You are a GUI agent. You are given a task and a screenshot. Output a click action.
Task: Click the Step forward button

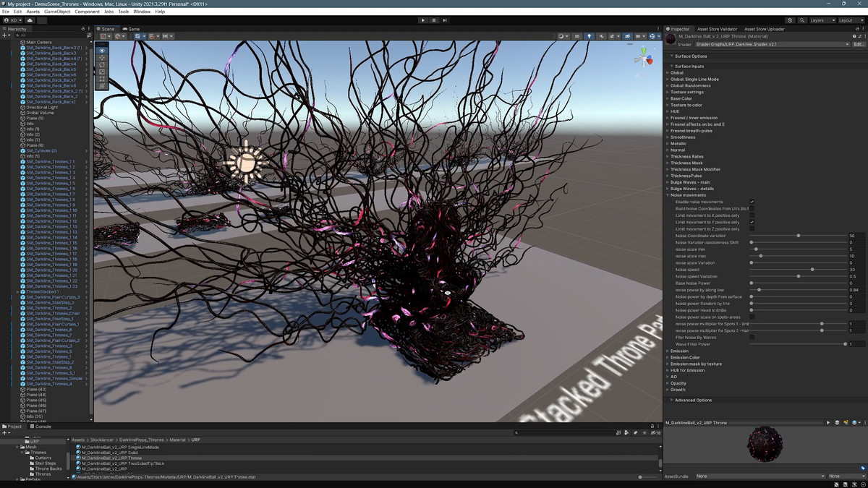point(445,20)
